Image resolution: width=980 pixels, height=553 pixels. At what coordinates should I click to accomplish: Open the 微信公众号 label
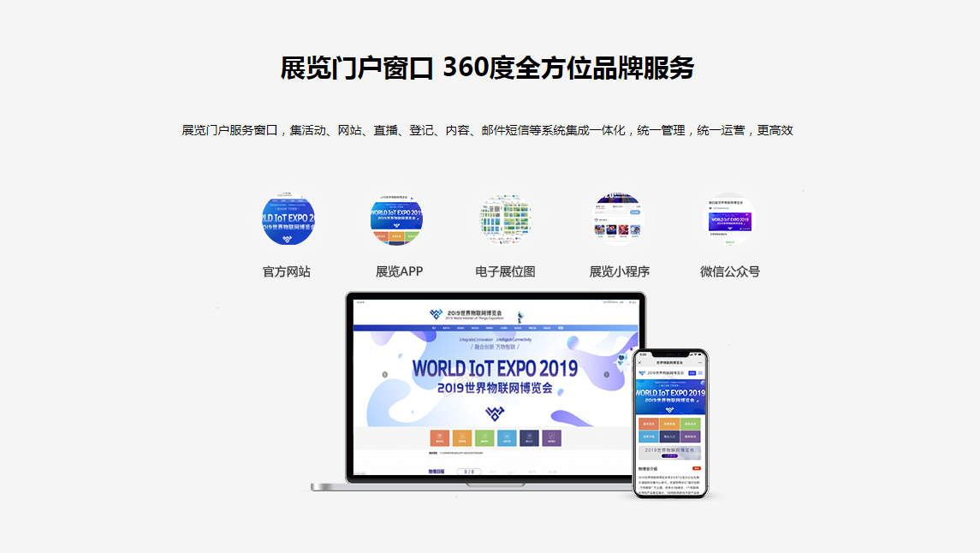(x=730, y=272)
